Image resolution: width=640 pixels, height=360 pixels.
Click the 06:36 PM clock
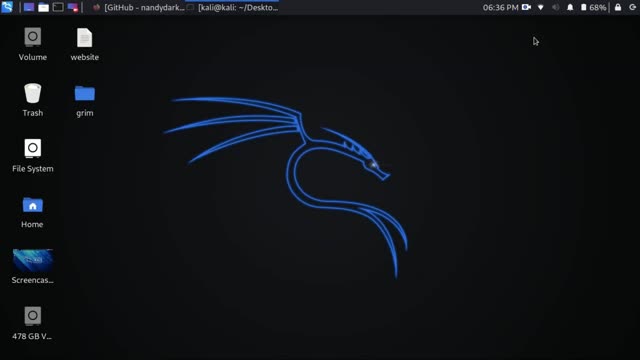(500, 7)
